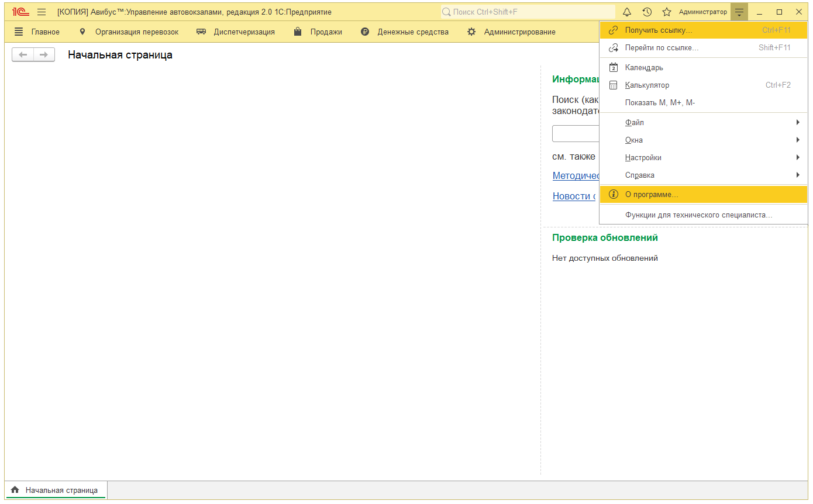Click the notifications bell icon
The height and width of the screenshot is (504, 813).
click(627, 12)
